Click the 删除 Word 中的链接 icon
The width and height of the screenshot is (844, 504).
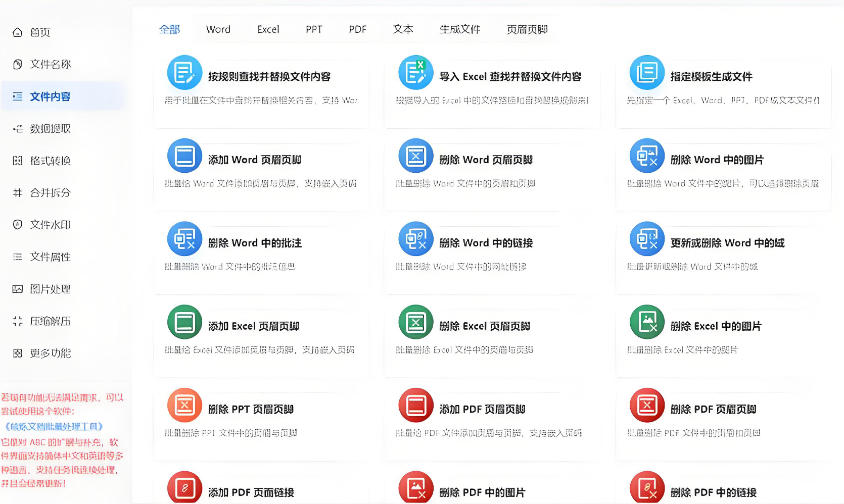point(416,239)
